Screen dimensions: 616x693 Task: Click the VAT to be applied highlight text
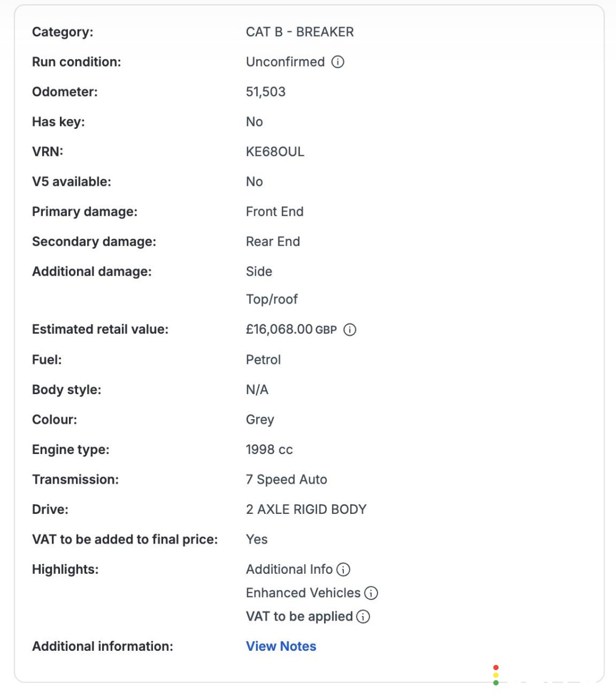(x=299, y=617)
